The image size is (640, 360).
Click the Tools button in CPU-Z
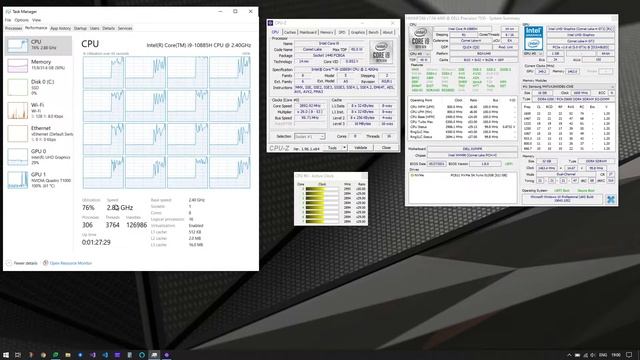[333, 148]
